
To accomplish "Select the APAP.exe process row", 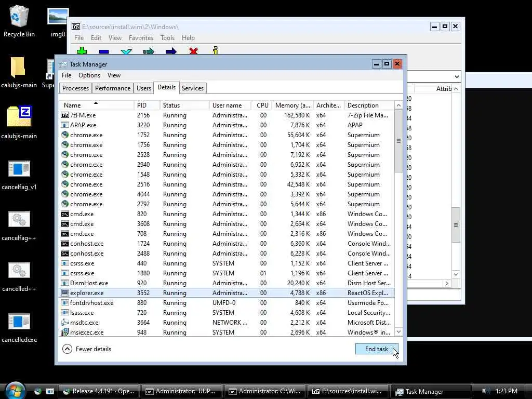I will click(227, 125).
